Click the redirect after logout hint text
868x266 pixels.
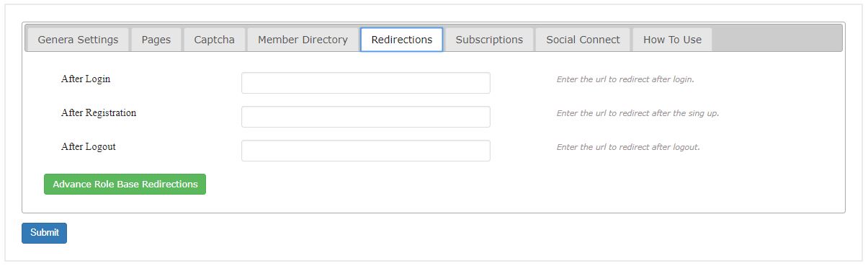click(628, 147)
